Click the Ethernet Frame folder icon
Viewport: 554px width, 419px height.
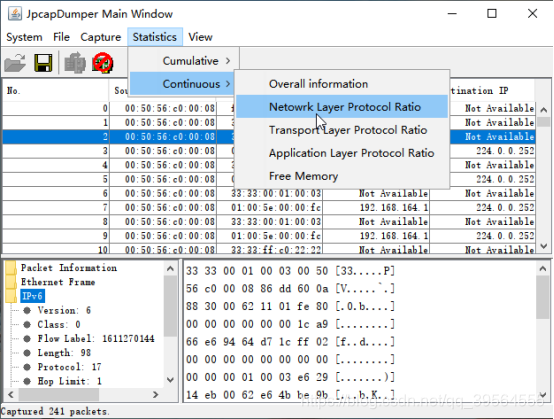[x=11, y=282]
